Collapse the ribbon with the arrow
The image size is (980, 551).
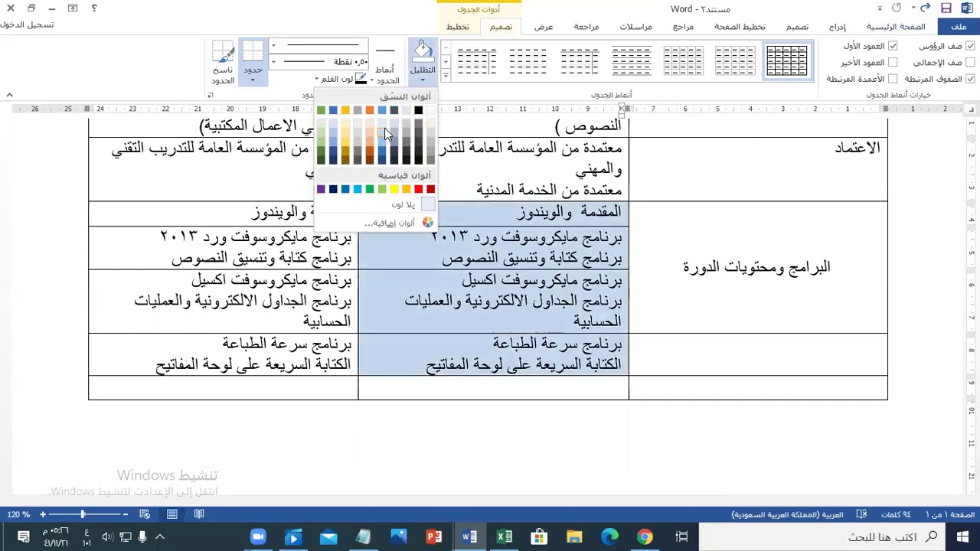(x=9, y=96)
